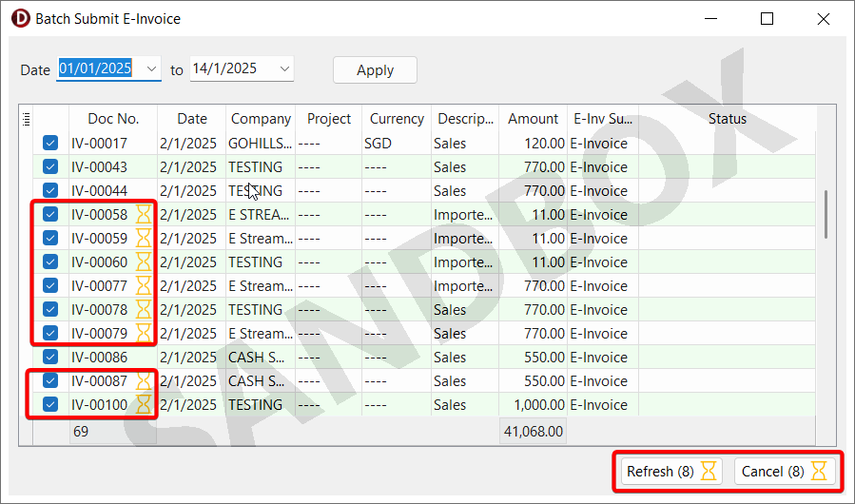Image resolution: width=855 pixels, height=504 pixels.
Task: Toggle the checkbox for IV-00043
Action: point(51,167)
